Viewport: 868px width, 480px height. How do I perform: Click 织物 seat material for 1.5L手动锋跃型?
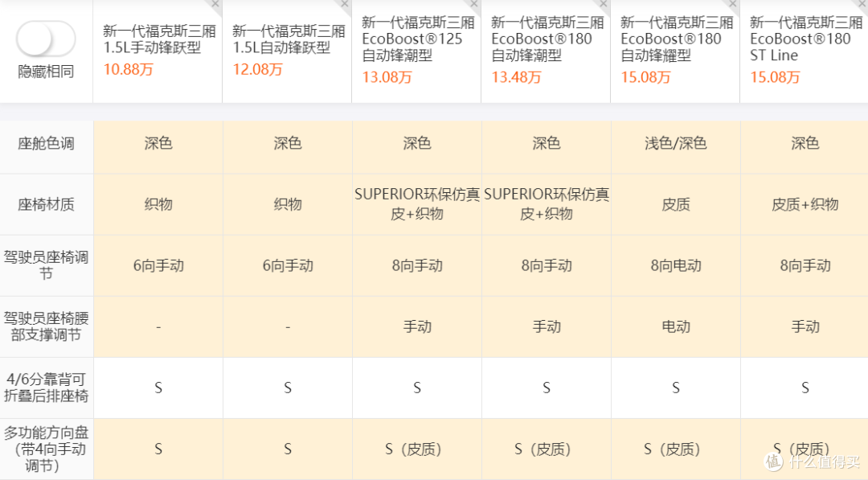[x=158, y=205]
